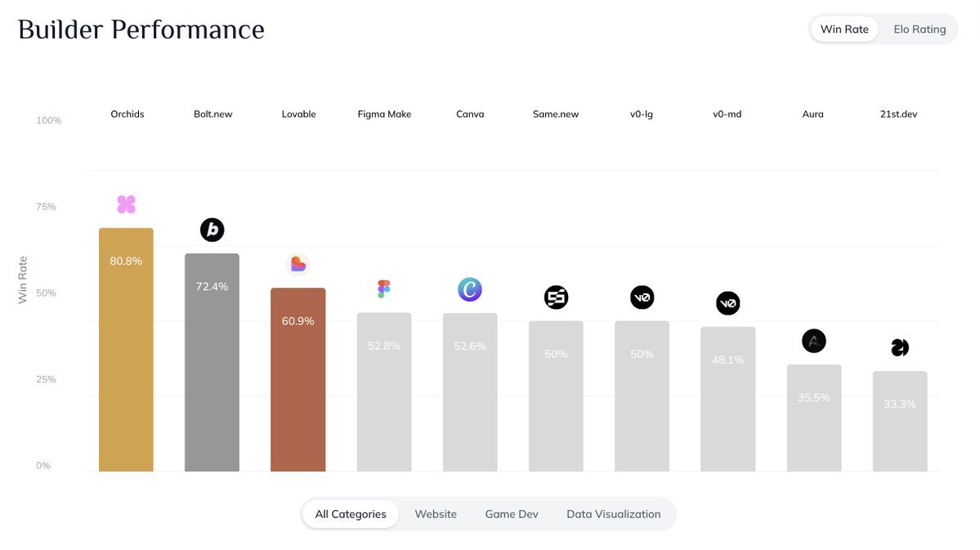Click the v0-md logo icon
Screen dimensions: 980x550
(727, 303)
